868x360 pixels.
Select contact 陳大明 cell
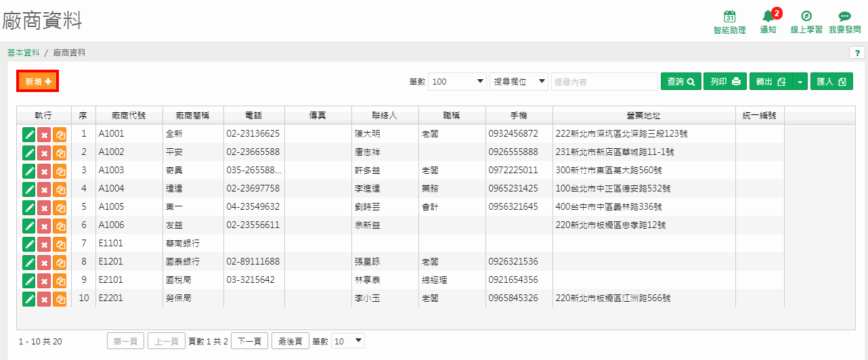[385, 134]
